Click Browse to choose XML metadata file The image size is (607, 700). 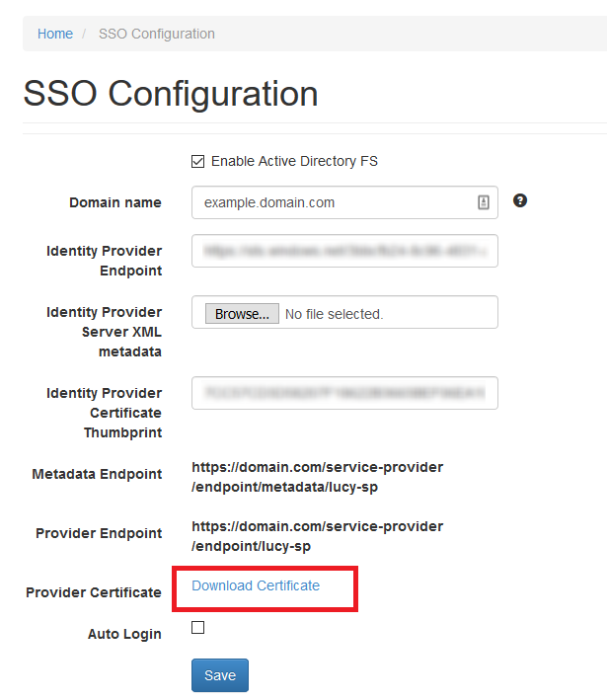point(243,314)
